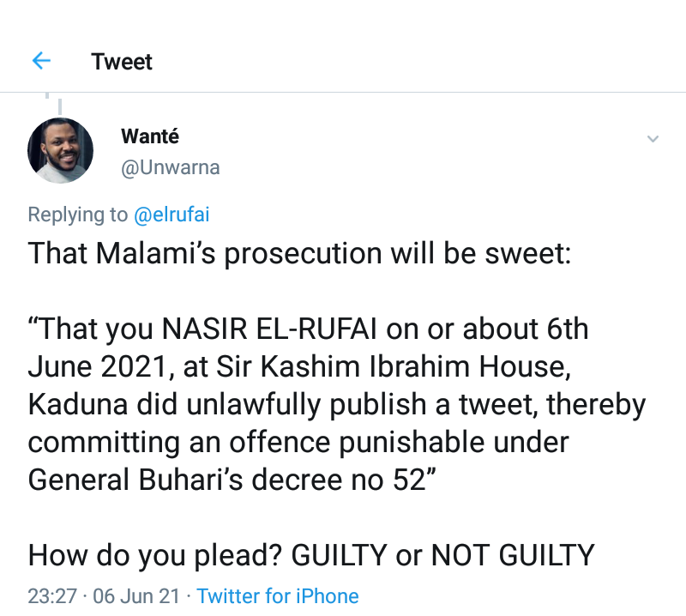
Task: Go back using the left arrow
Action: tap(41, 62)
